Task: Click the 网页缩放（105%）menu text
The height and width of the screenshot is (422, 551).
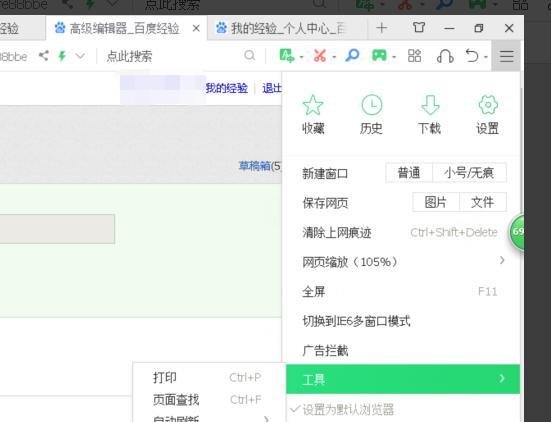Action: click(x=350, y=262)
